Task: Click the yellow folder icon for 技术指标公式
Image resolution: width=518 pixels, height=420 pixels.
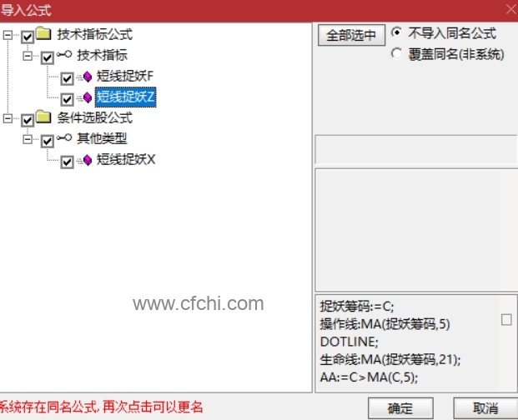Action: 43,33
